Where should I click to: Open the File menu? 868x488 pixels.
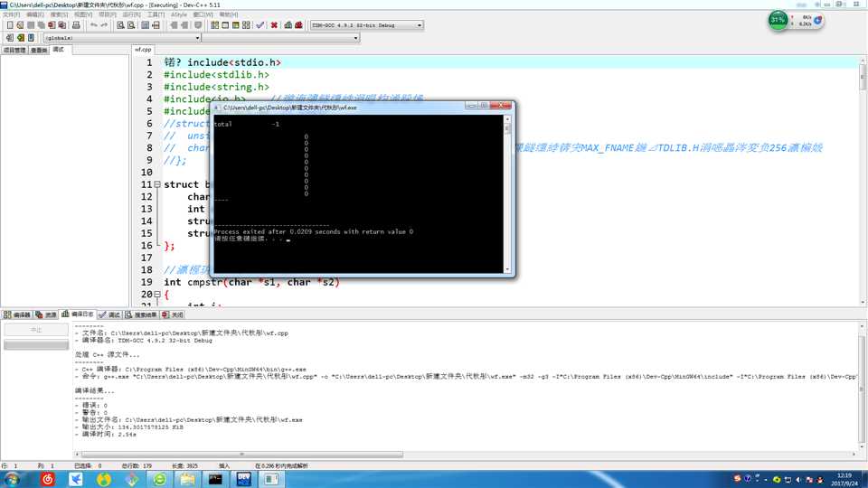coord(11,14)
